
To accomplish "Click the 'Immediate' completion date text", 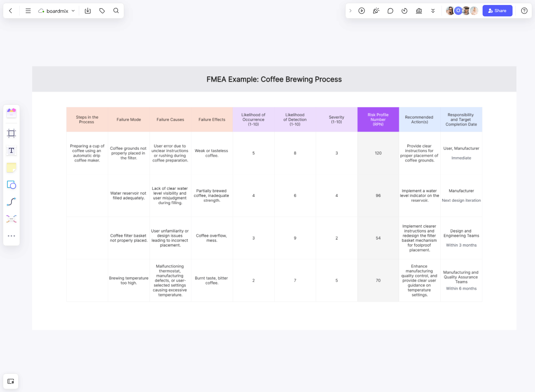I will click(x=461, y=158).
